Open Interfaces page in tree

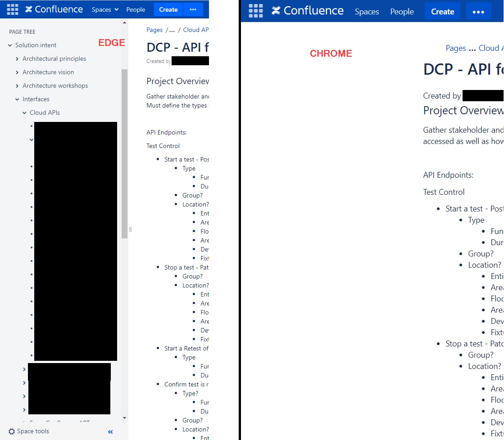pos(36,99)
